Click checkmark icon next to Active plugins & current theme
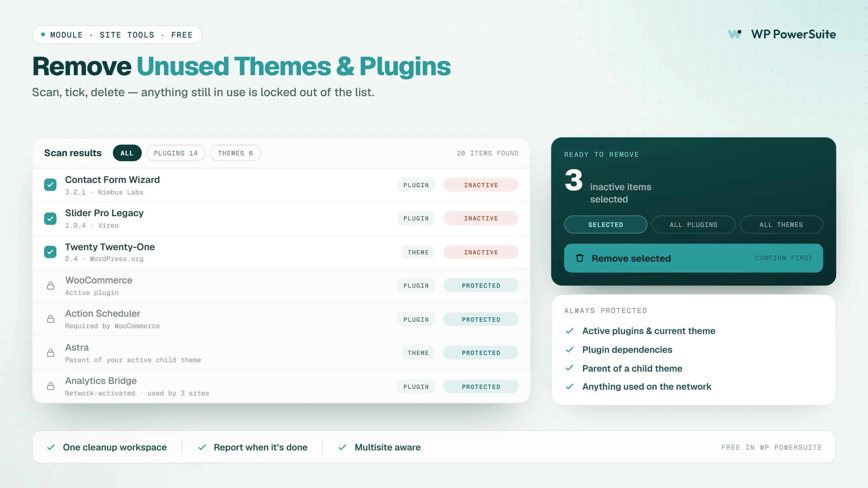This screenshot has height=488, width=868. point(570,331)
